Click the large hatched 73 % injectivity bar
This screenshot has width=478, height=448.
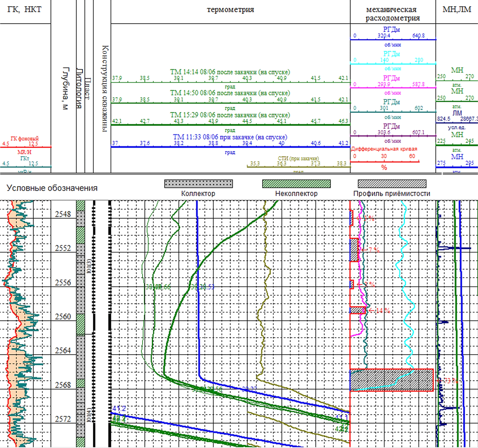pyautogui.click(x=391, y=380)
